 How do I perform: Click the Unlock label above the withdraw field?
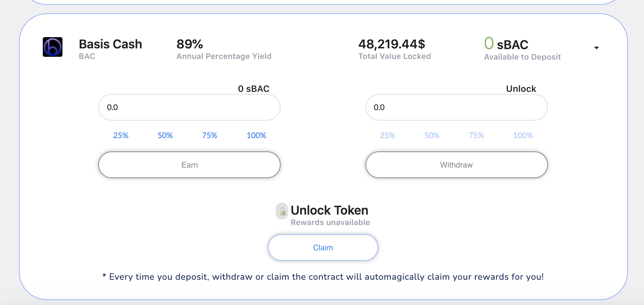pyautogui.click(x=521, y=88)
